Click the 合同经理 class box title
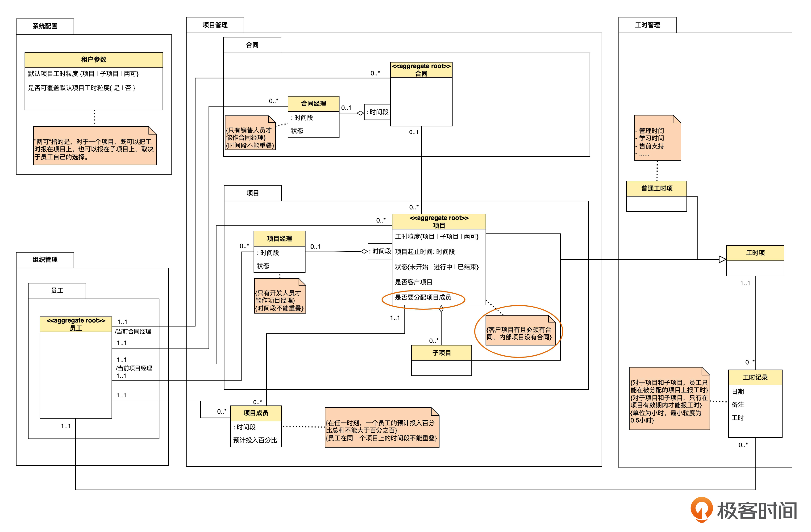The image size is (811, 532). coord(313,104)
